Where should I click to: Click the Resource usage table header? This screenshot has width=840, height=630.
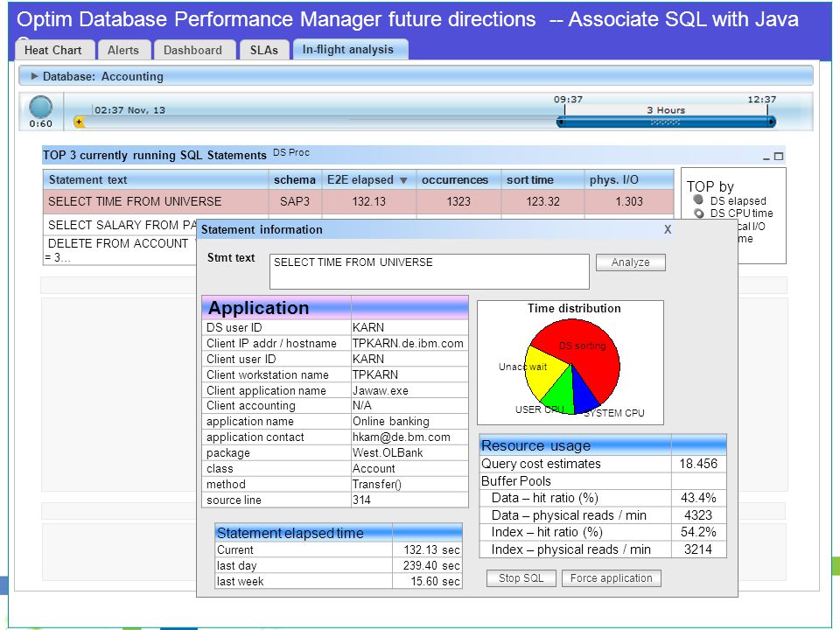coord(603,445)
